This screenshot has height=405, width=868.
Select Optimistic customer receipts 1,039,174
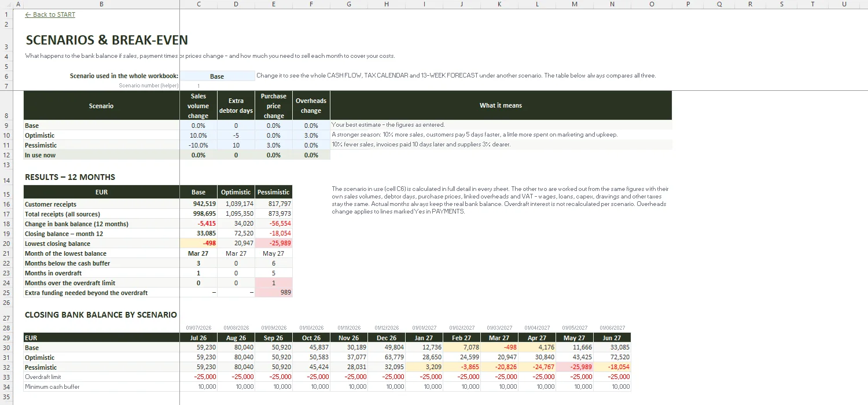click(236, 204)
